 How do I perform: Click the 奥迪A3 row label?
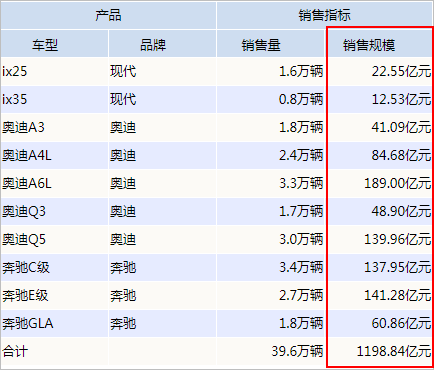pos(54,127)
